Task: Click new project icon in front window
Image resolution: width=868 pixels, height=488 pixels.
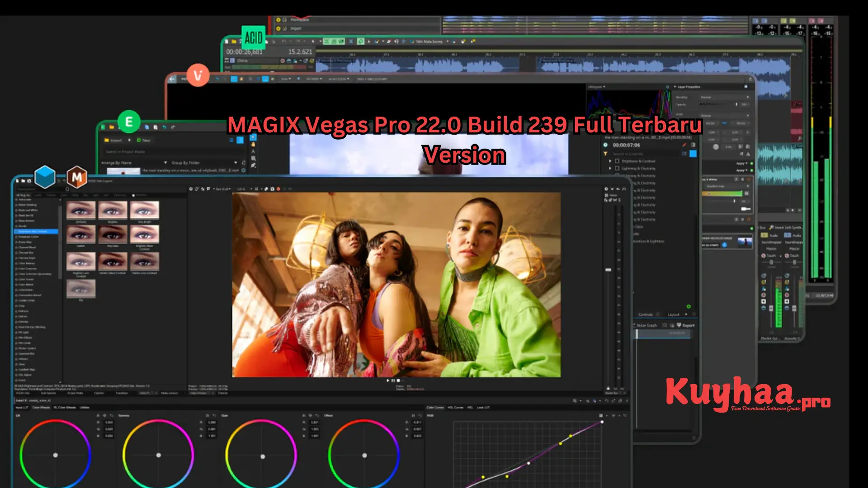Action: [x=17, y=181]
